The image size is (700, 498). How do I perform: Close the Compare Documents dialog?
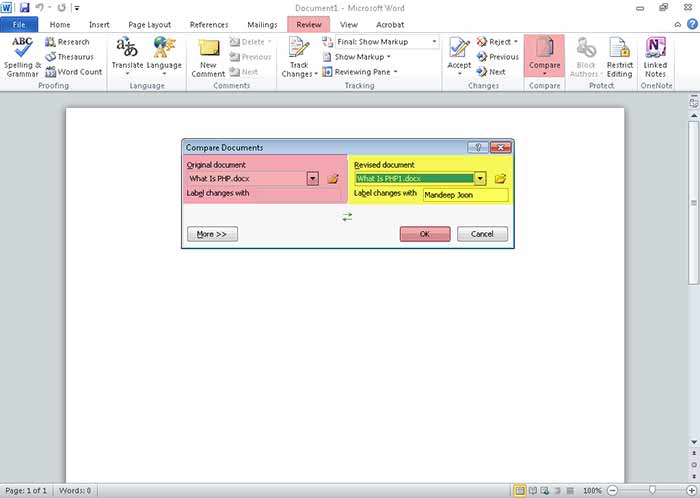tap(500, 147)
